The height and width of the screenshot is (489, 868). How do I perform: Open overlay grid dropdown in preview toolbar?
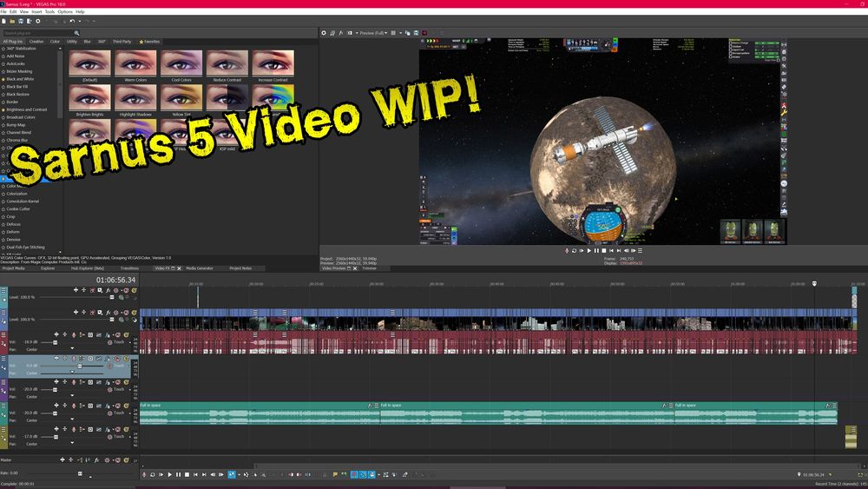(x=400, y=33)
